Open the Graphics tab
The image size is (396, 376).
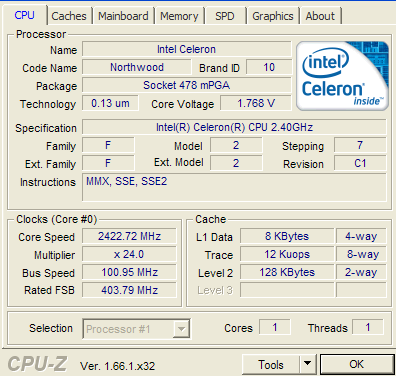[273, 16]
